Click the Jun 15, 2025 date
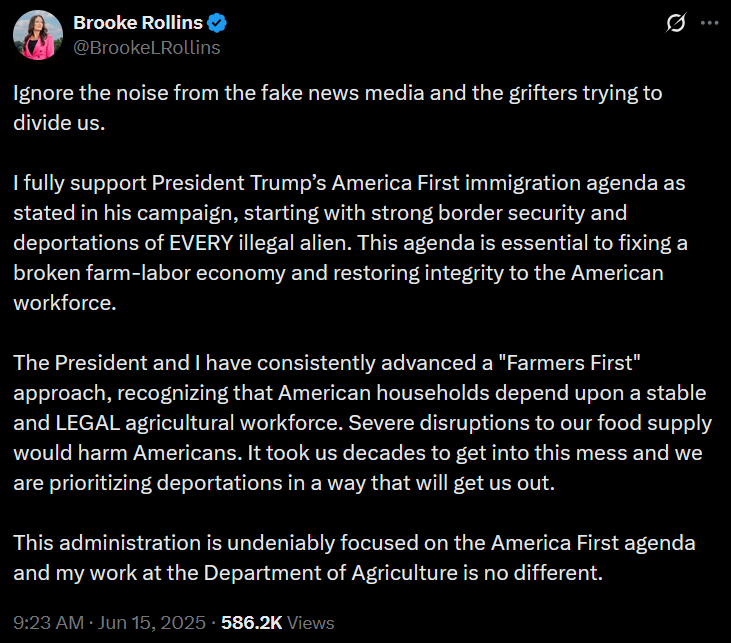Image resolution: width=731 pixels, height=643 pixels. [x=152, y=623]
